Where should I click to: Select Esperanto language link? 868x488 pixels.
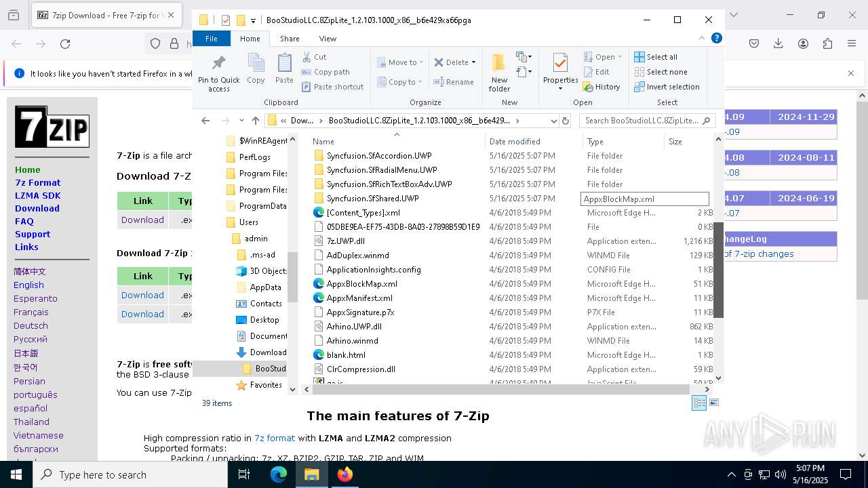click(x=35, y=298)
